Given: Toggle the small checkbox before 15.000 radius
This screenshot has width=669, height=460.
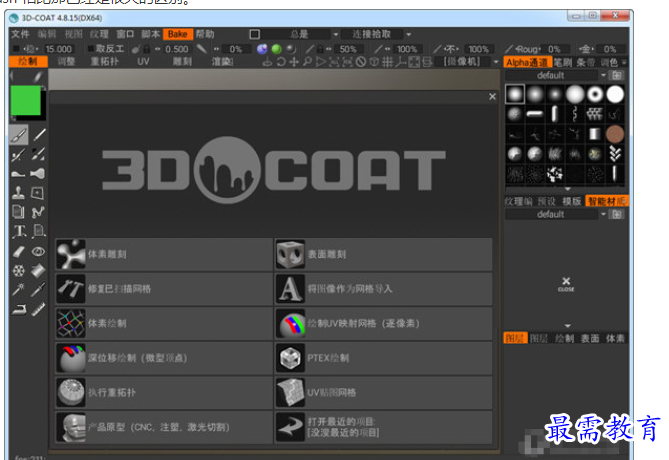Looking at the screenshot, I should pos(16,49).
